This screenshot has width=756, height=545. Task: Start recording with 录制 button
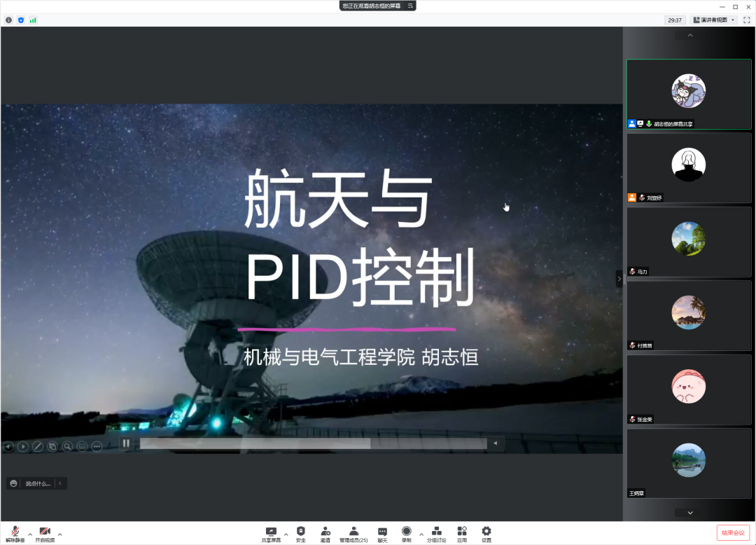point(407,532)
